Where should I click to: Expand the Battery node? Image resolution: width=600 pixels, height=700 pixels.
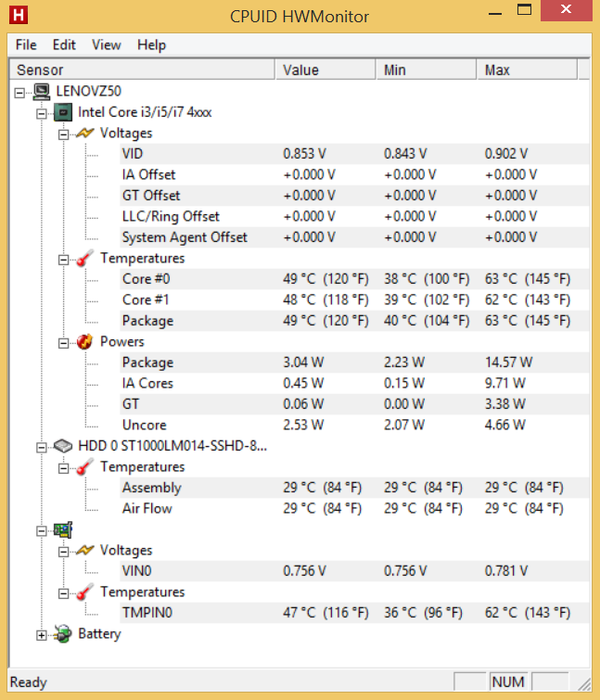click(41, 635)
